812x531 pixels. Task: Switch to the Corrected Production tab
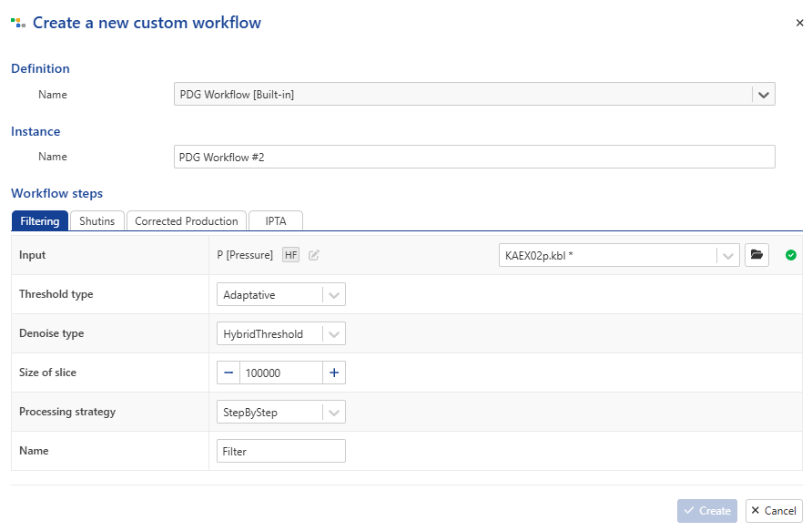(187, 220)
